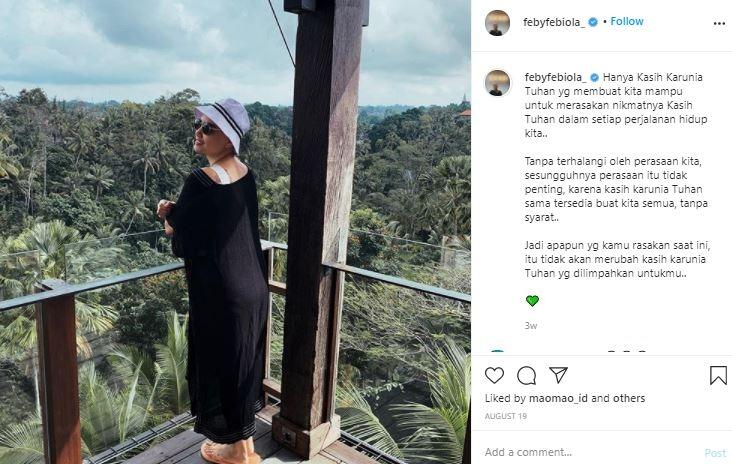This screenshot has height=464, width=732.
Task: Click the Add a comment field
Action: pyautogui.click(x=590, y=452)
